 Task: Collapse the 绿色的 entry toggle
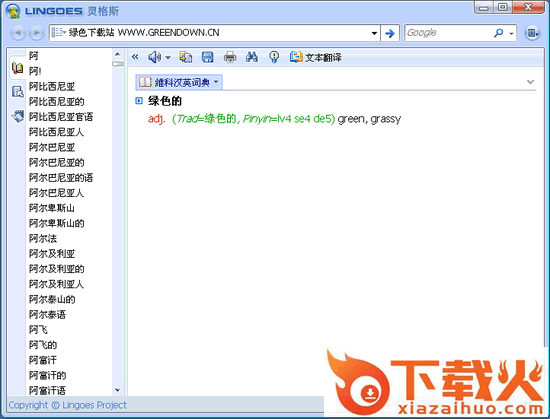click(x=139, y=101)
